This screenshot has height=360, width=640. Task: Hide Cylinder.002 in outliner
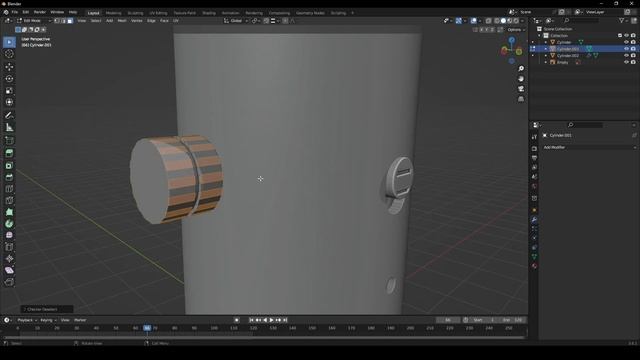pos(626,56)
